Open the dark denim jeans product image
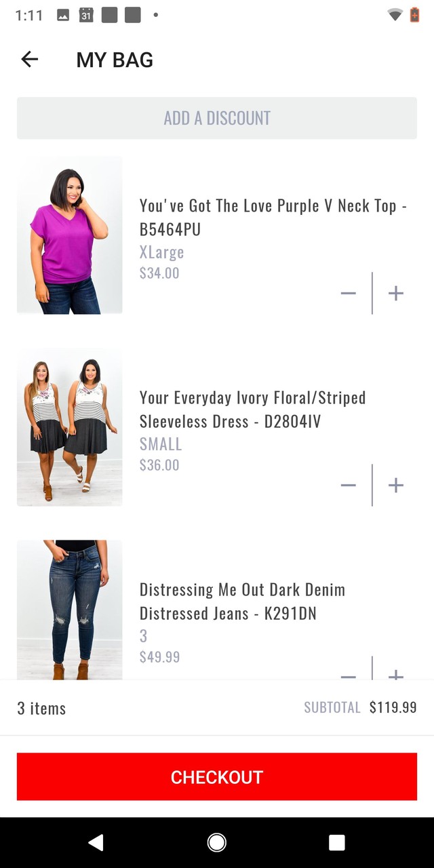 (x=70, y=609)
